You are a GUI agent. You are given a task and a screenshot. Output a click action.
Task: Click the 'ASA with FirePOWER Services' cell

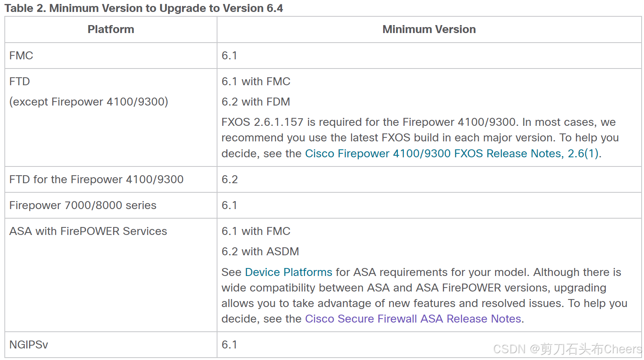tap(111, 275)
